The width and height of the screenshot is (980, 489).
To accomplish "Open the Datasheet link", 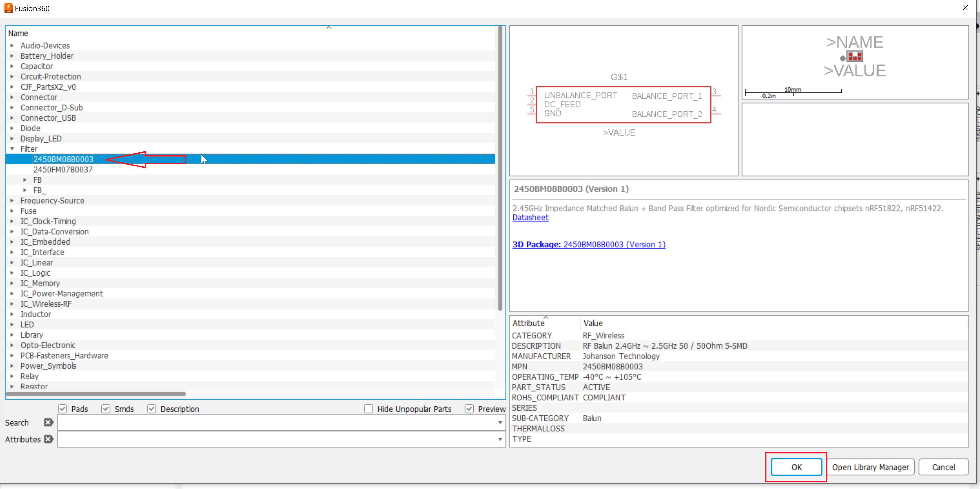I will 530,218.
